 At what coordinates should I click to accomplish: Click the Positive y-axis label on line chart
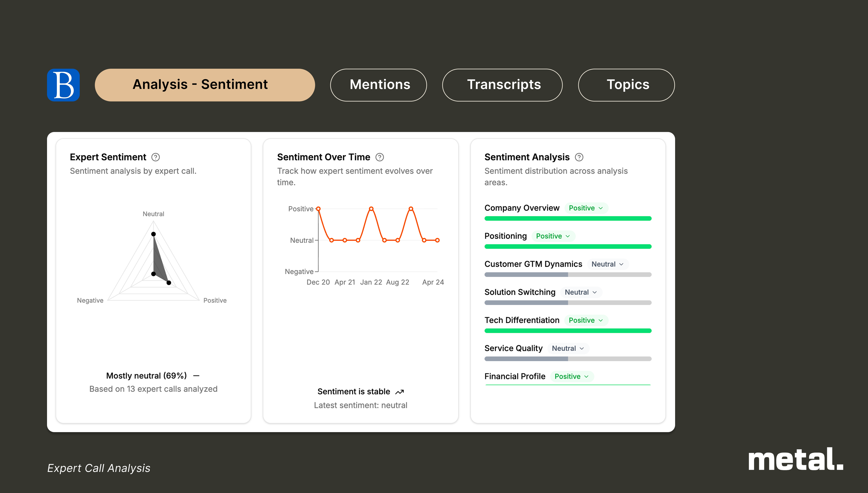301,209
